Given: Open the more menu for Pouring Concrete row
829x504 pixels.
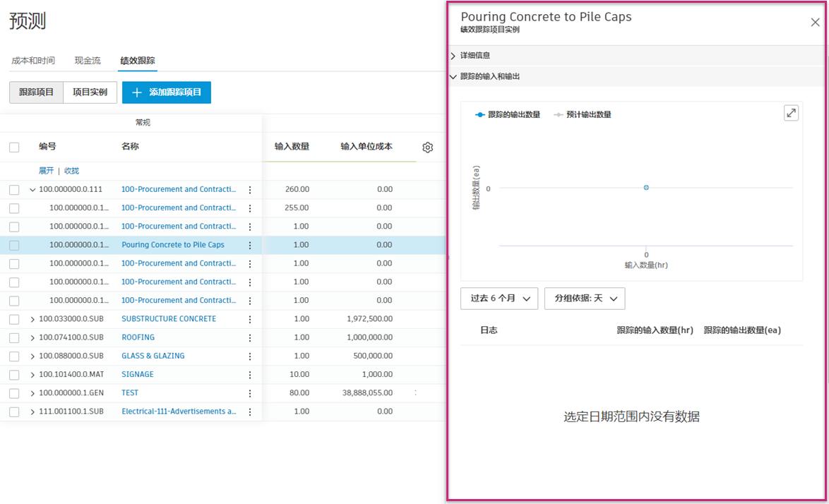Looking at the screenshot, I should 250,245.
